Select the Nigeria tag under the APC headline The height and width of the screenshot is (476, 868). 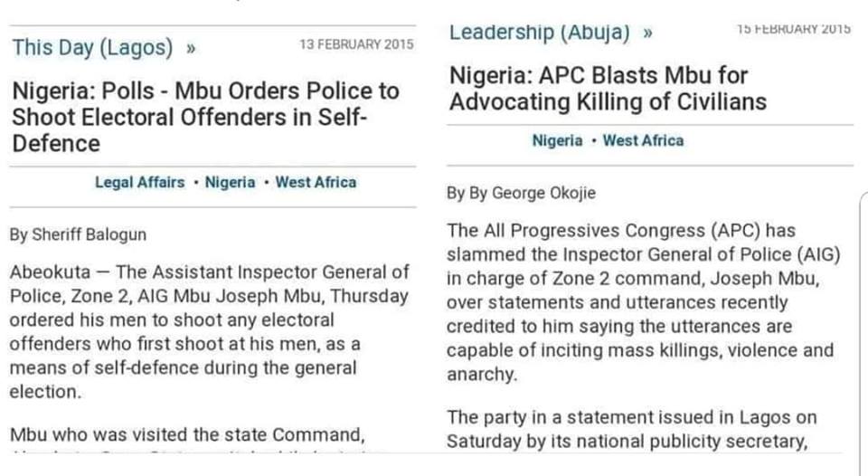point(557,140)
